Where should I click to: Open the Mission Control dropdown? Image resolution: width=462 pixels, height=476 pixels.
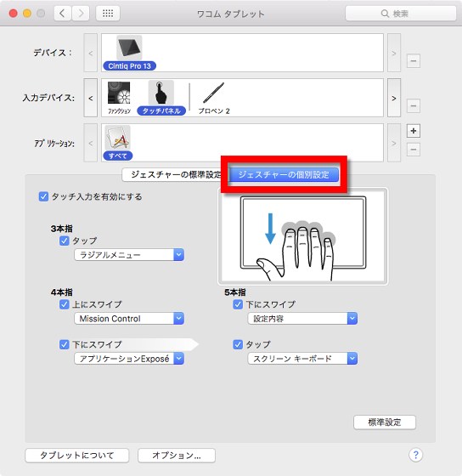129,319
